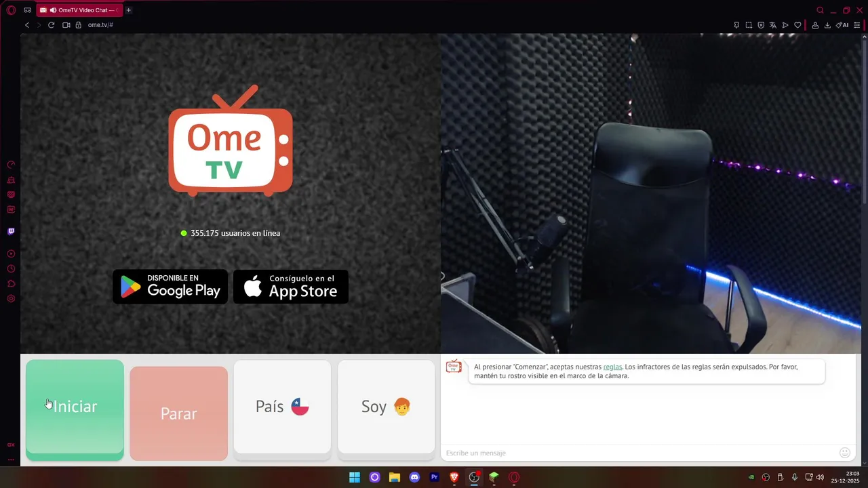868x488 pixels.
Task: Open File Explorer from taskbar
Action: [395, 477]
